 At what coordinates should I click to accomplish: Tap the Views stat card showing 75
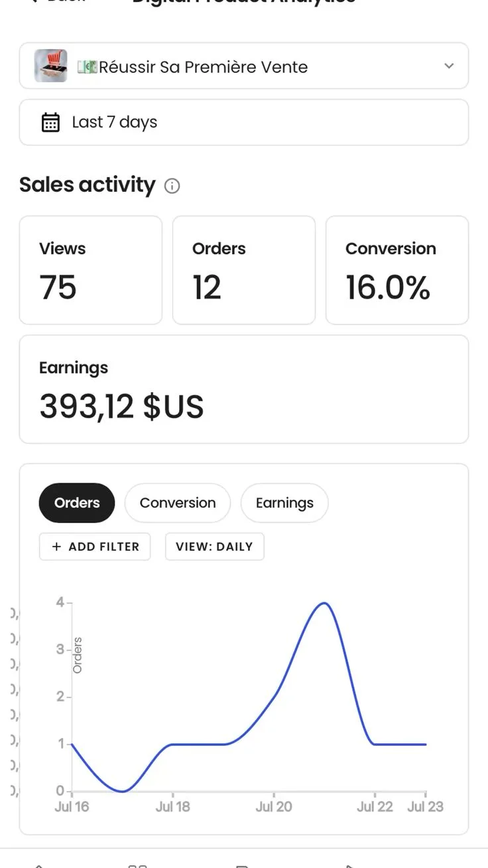point(91,270)
